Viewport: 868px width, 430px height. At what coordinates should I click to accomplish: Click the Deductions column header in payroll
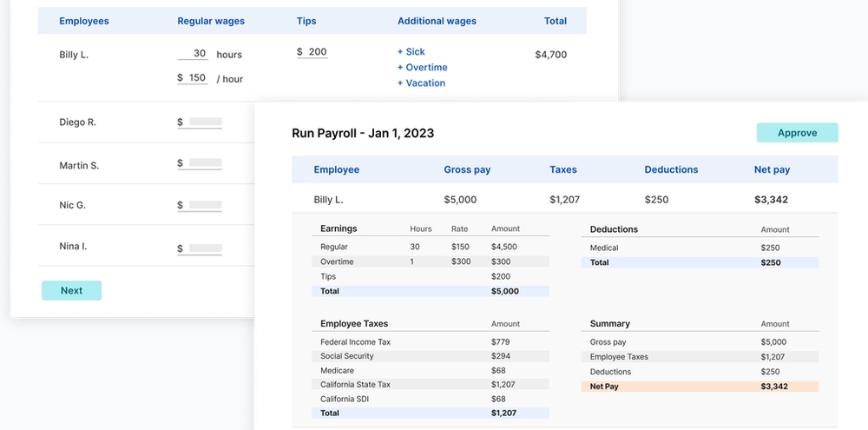click(671, 169)
